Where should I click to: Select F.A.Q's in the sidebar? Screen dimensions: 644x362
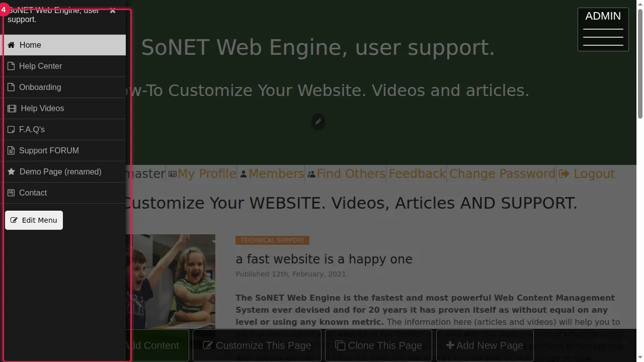(x=63, y=129)
